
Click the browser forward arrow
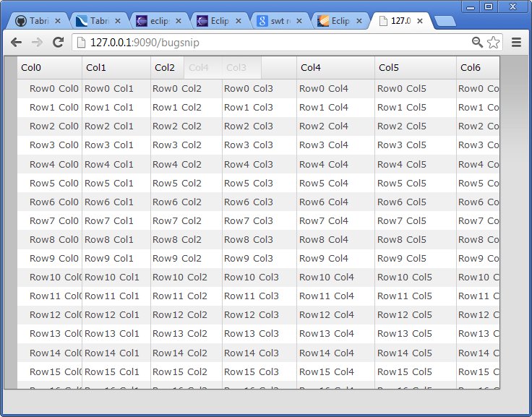coord(37,43)
